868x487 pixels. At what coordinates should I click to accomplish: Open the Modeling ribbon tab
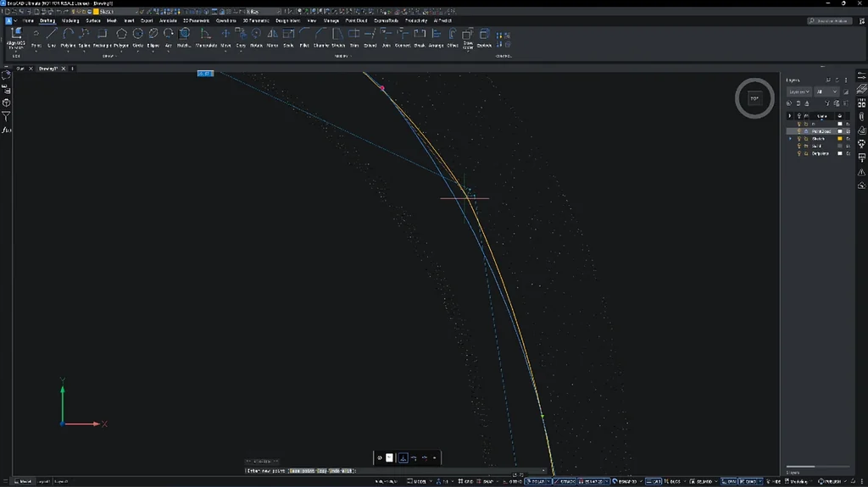point(70,20)
